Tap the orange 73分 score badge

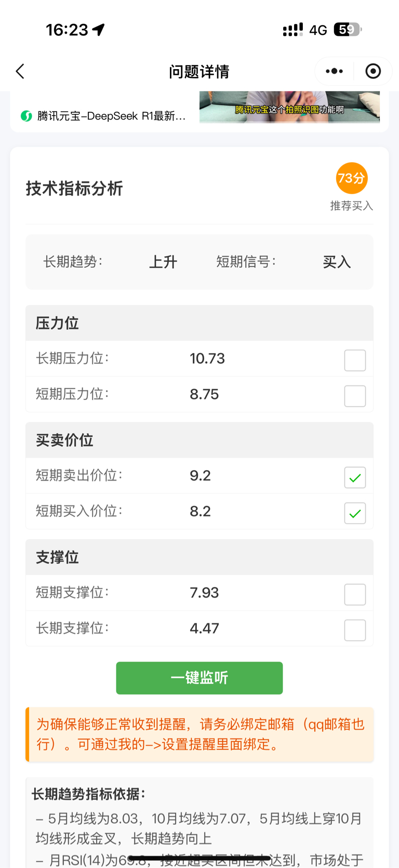click(352, 178)
